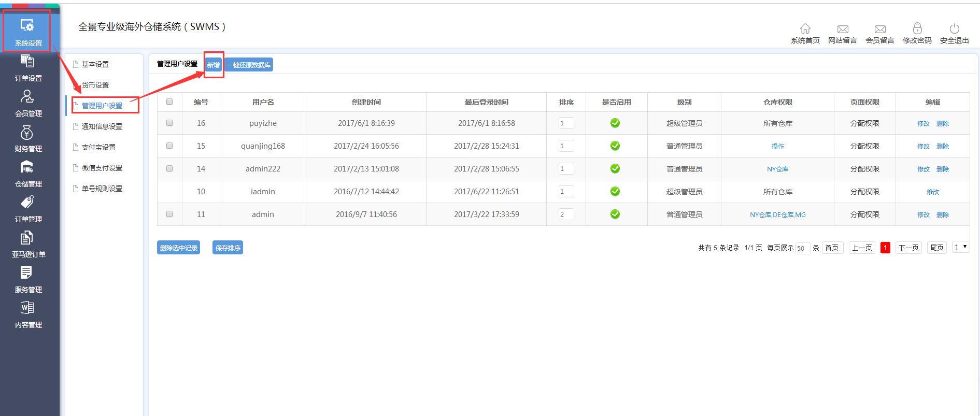
Task: Check the select-all checkbox in table header
Action: [169, 102]
